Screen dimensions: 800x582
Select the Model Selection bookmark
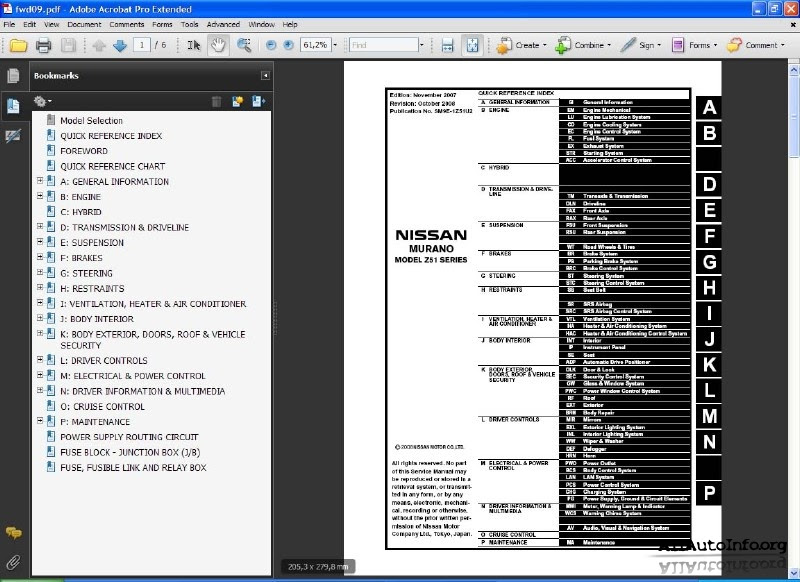pyautogui.click(x=91, y=121)
